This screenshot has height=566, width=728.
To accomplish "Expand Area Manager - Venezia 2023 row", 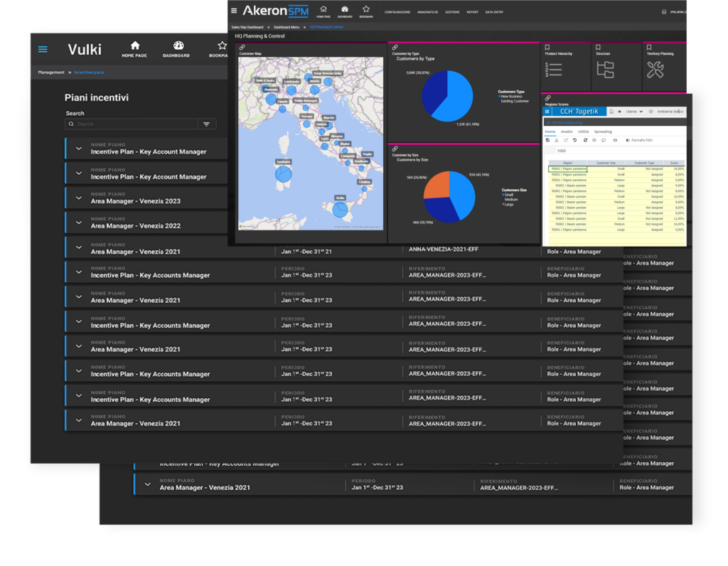I will (x=79, y=198).
